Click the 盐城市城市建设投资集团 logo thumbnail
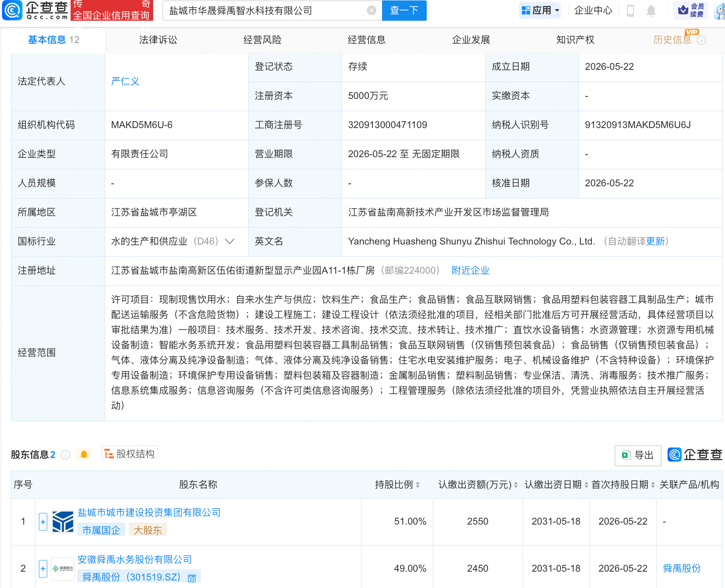 (x=63, y=521)
